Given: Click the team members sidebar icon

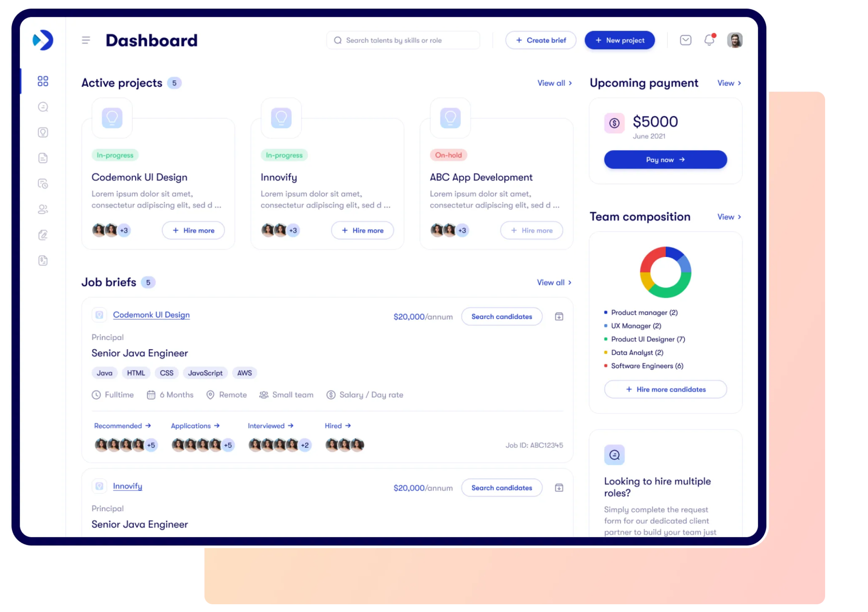Looking at the screenshot, I should pos(43,209).
